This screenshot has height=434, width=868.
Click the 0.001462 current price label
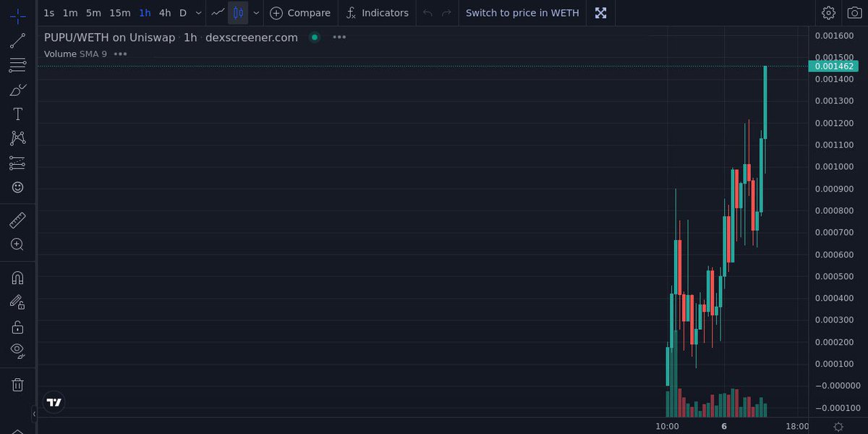point(833,66)
